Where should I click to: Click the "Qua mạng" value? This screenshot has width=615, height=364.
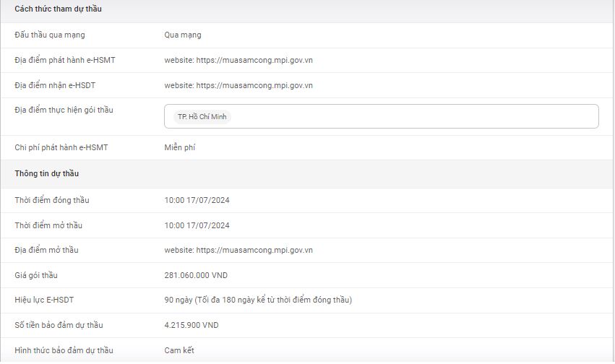pos(183,35)
